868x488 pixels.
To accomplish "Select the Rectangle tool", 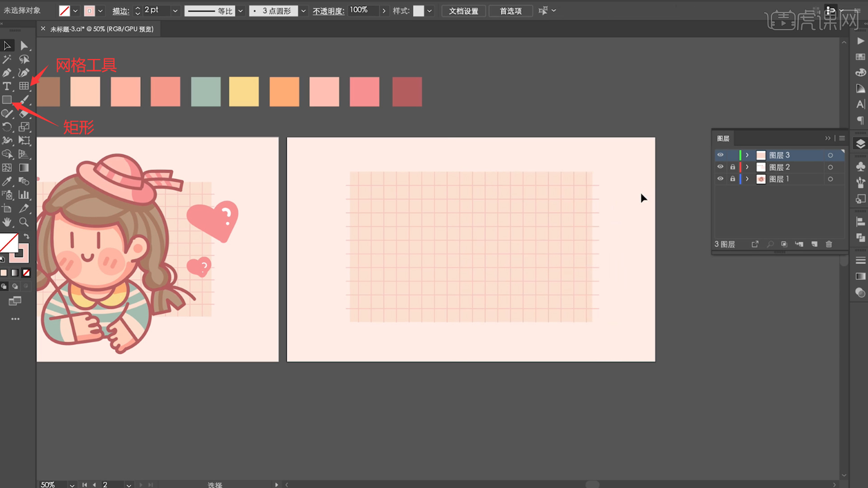I will click(7, 100).
